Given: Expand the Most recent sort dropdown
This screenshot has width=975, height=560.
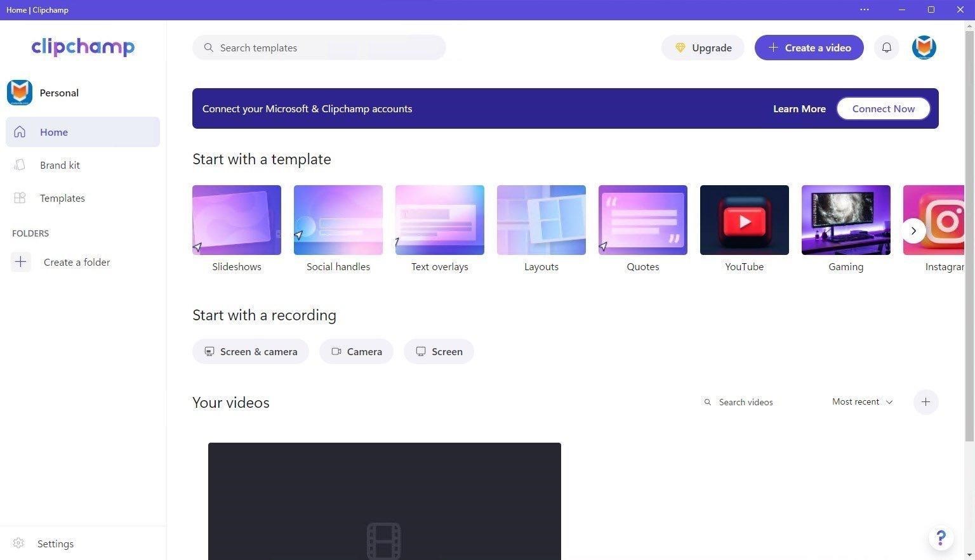Looking at the screenshot, I should click(862, 402).
